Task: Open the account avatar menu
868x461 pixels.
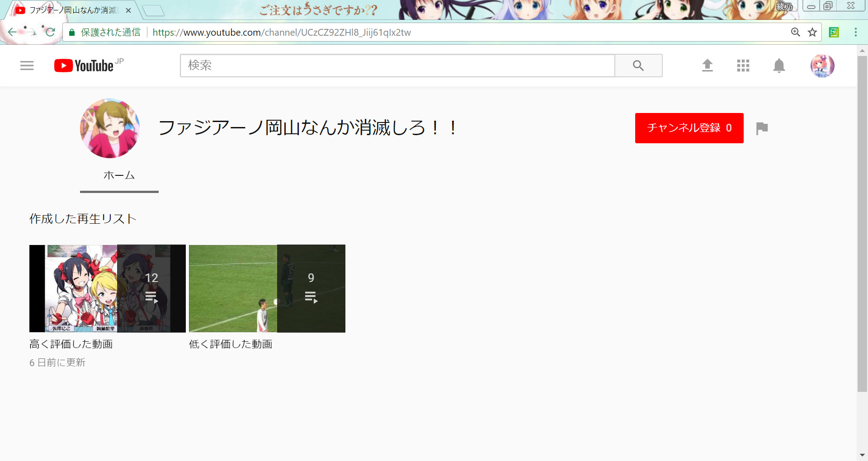Action: point(822,66)
